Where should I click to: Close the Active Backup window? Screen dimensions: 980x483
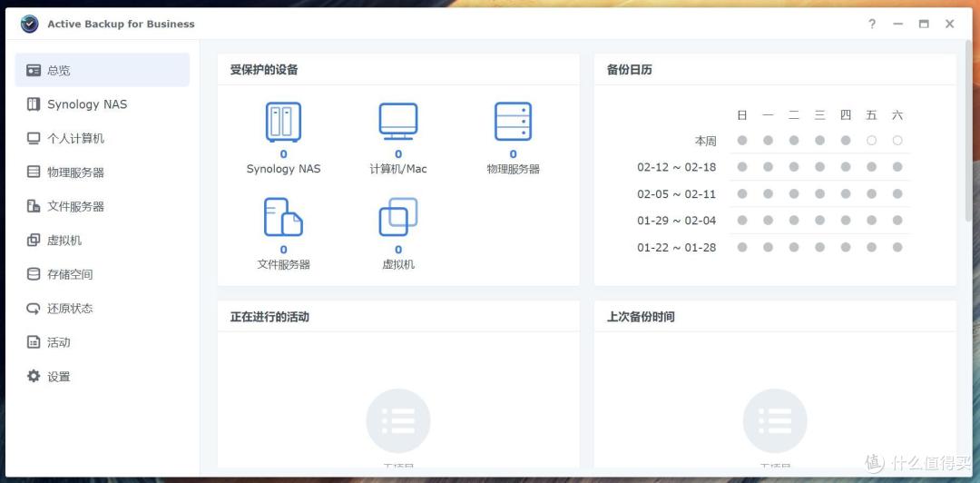coord(949,24)
